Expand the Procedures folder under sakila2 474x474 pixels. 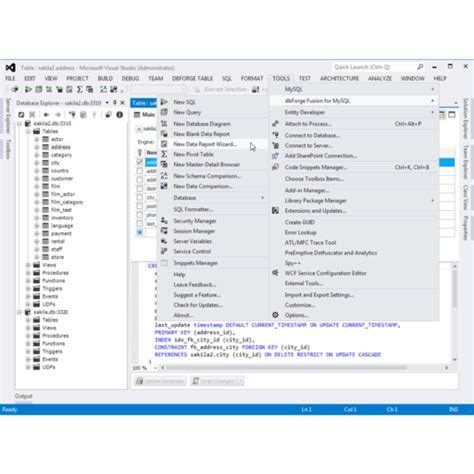pos(28,273)
